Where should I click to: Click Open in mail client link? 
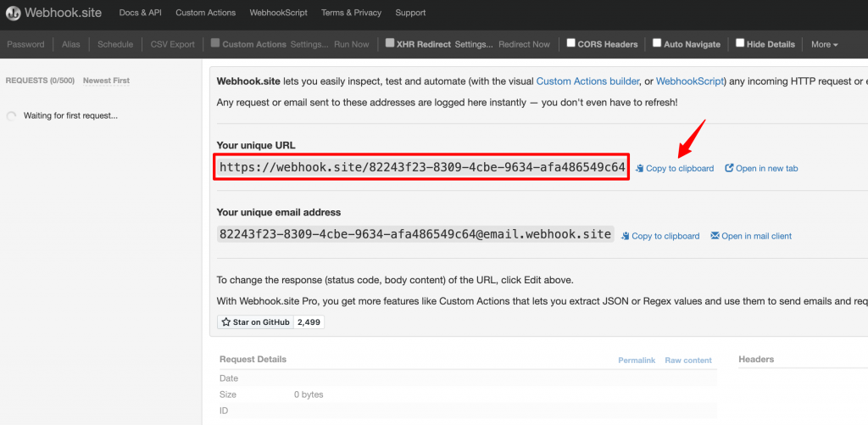tap(757, 236)
